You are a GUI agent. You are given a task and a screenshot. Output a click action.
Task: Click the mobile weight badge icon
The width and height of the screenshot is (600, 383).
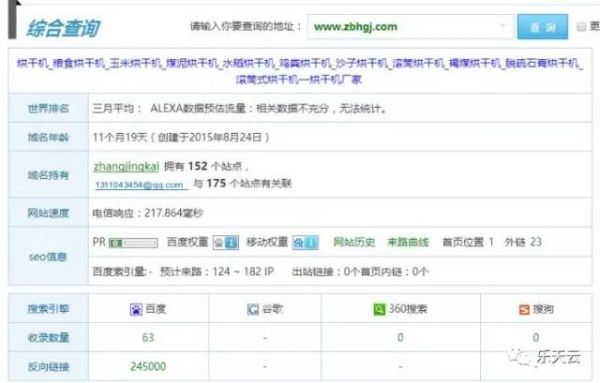point(305,242)
